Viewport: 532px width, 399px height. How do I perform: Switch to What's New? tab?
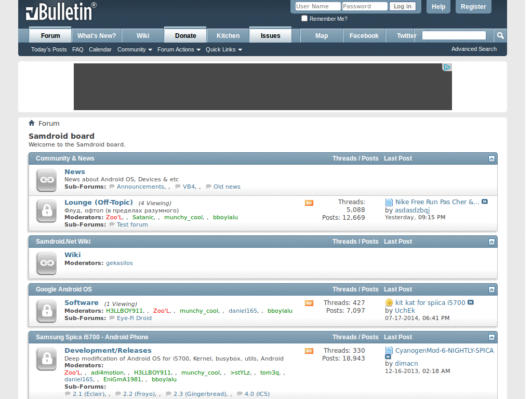coord(97,36)
